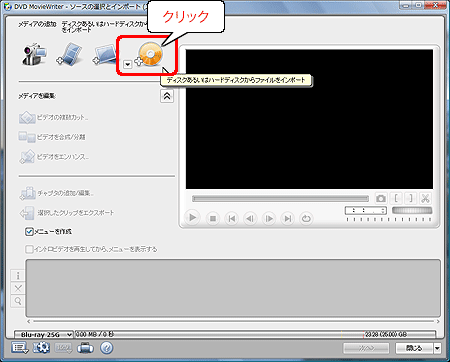Screen dimensions: 450x362
Task: Click the 閉じる close button
Action: click(x=414, y=348)
